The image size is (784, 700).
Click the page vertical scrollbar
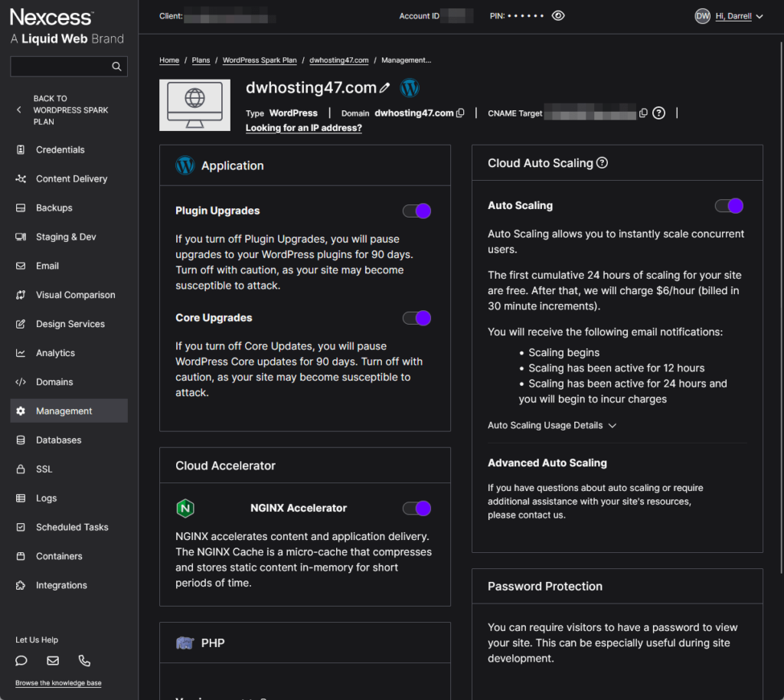coord(782,308)
